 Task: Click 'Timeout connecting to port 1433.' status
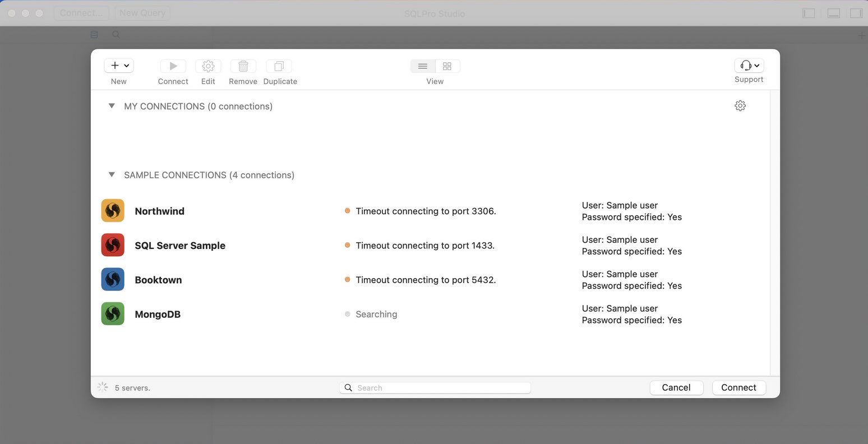[425, 246]
